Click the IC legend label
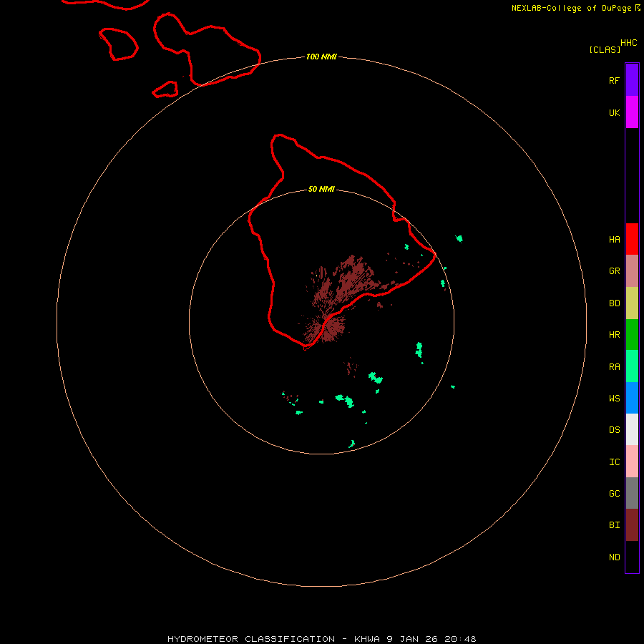The image size is (644, 644). [614, 462]
